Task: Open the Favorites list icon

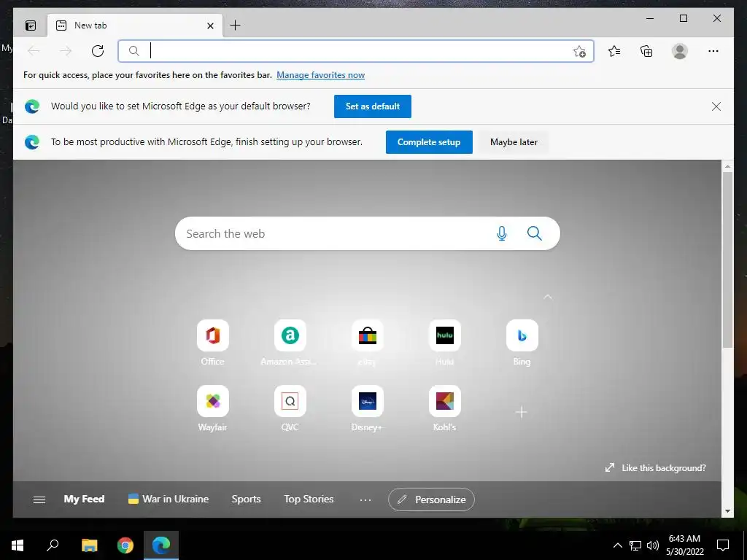Action: pyautogui.click(x=614, y=51)
